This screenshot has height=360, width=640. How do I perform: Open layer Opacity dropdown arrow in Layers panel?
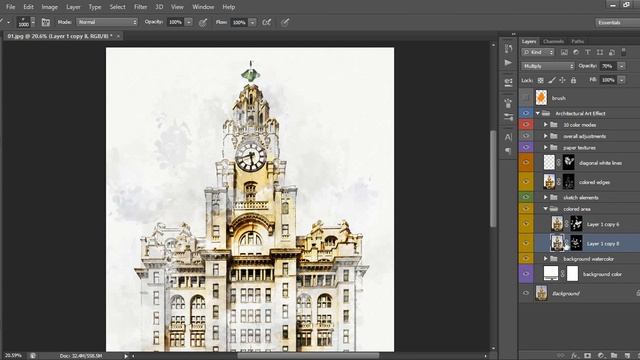pyautogui.click(x=622, y=66)
